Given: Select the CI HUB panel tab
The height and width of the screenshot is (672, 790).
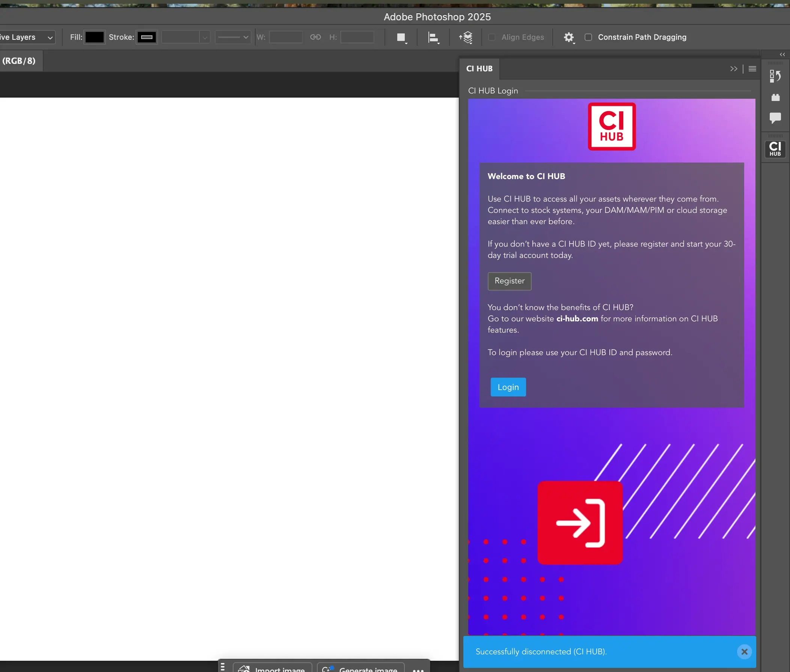Looking at the screenshot, I should pyautogui.click(x=479, y=69).
